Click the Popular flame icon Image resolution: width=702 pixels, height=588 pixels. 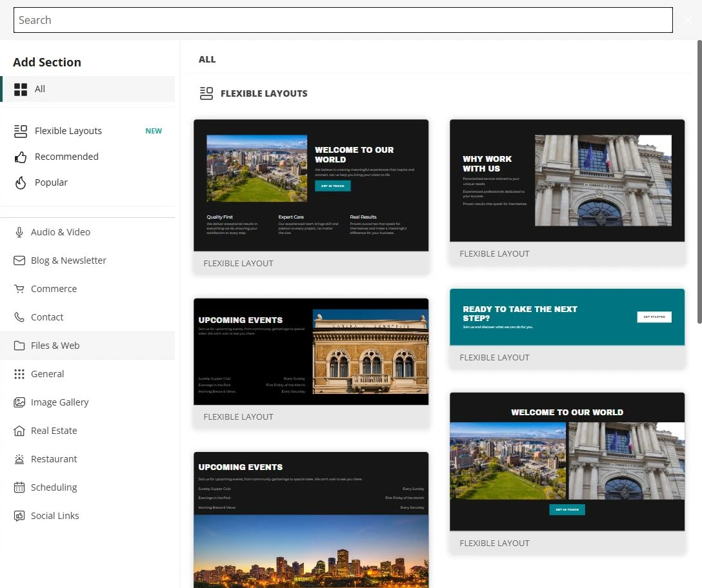click(x=21, y=182)
